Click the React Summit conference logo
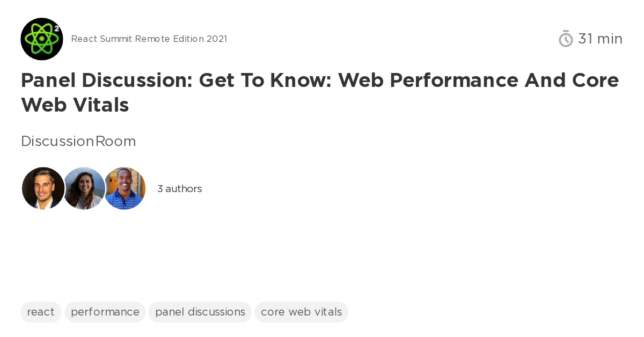The height and width of the screenshot is (337, 644). 41,39
